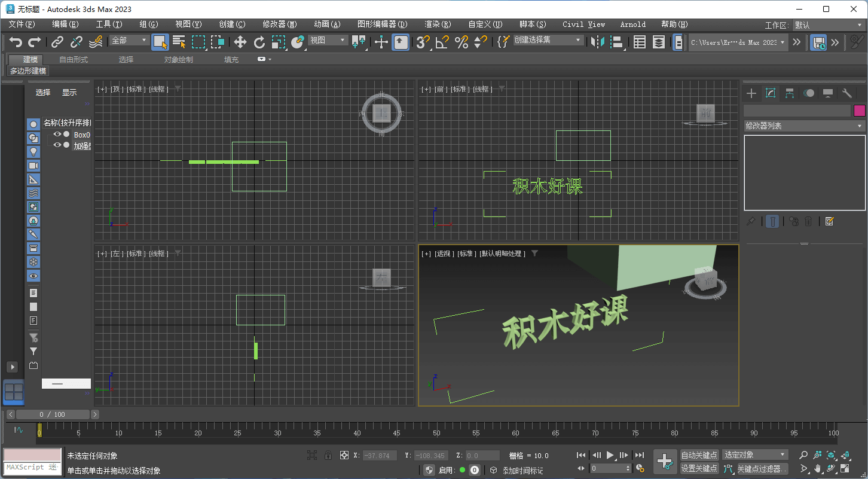Click the MAXScript listener mini field
The height and width of the screenshot is (479, 868).
(x=32, y=467)
